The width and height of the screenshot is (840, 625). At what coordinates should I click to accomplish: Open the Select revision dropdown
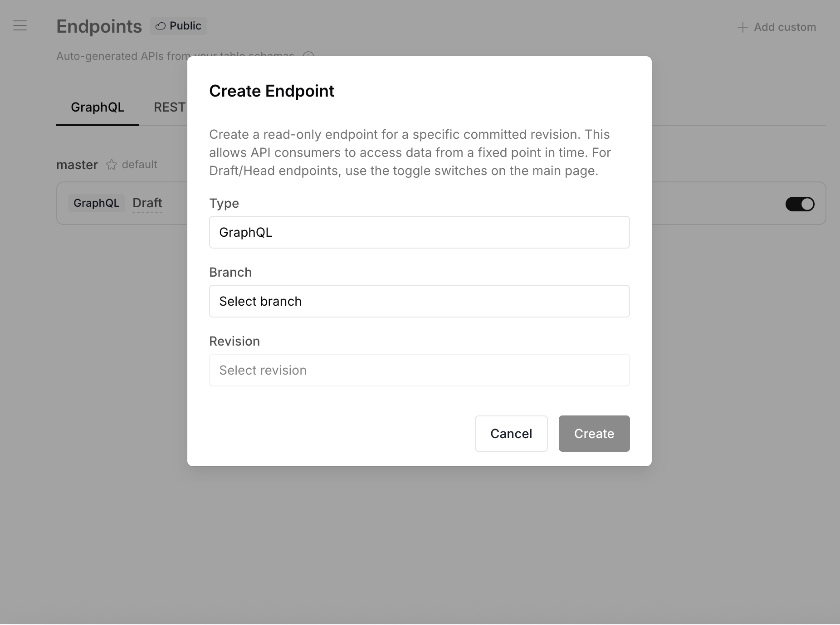[x=419, y=370]
